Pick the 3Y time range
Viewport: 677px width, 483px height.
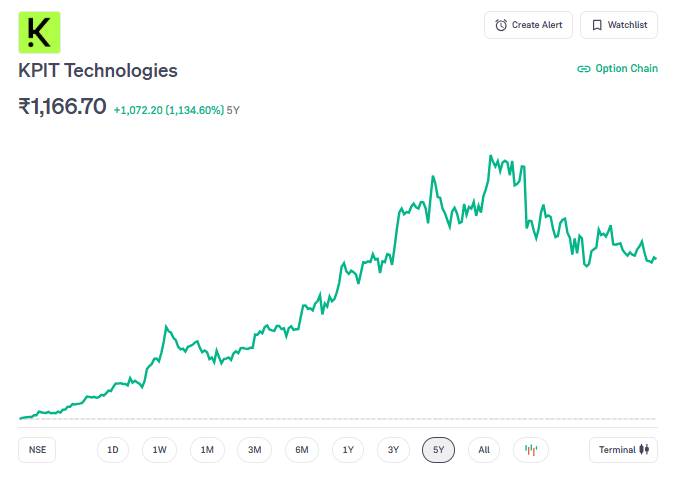[394, 450]
